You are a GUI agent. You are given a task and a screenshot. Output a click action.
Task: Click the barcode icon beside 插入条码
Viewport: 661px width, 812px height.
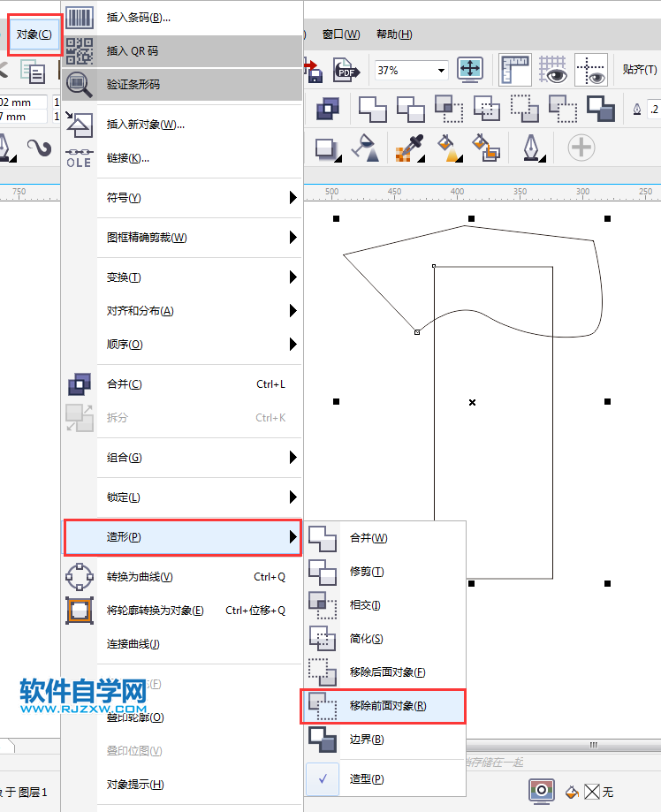coord(80,17)
